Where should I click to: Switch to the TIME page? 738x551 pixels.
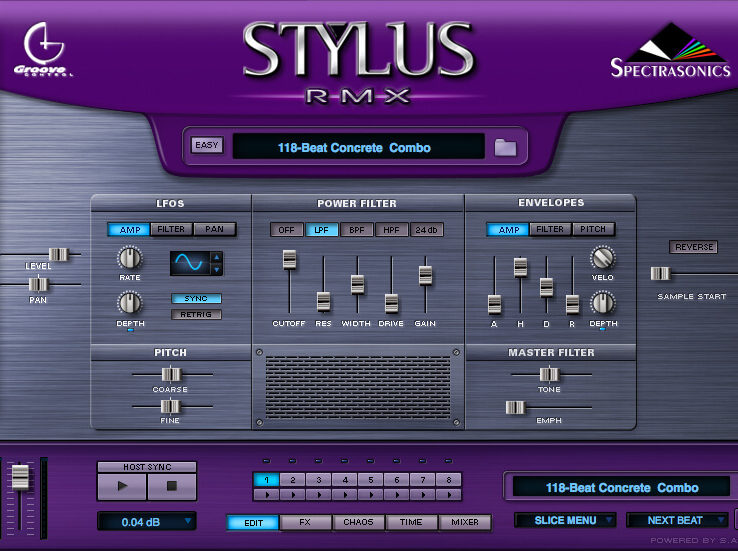(x=411, y=522)
